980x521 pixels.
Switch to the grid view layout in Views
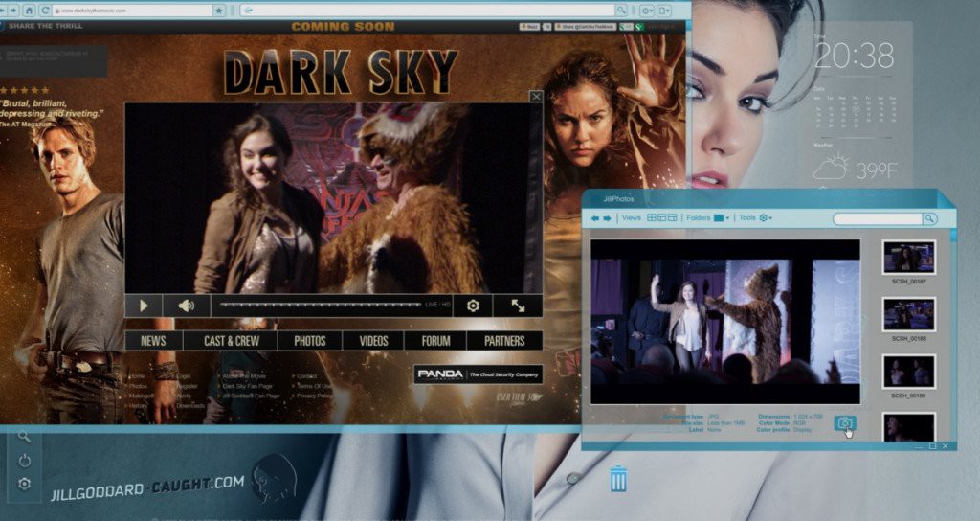(652, 218)
